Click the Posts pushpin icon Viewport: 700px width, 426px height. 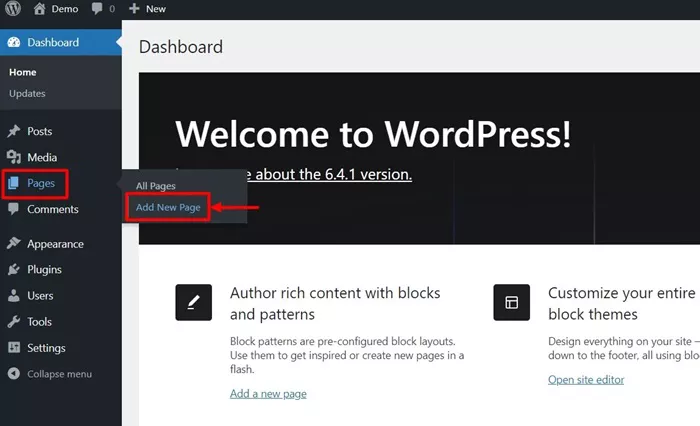pos(14,131)
